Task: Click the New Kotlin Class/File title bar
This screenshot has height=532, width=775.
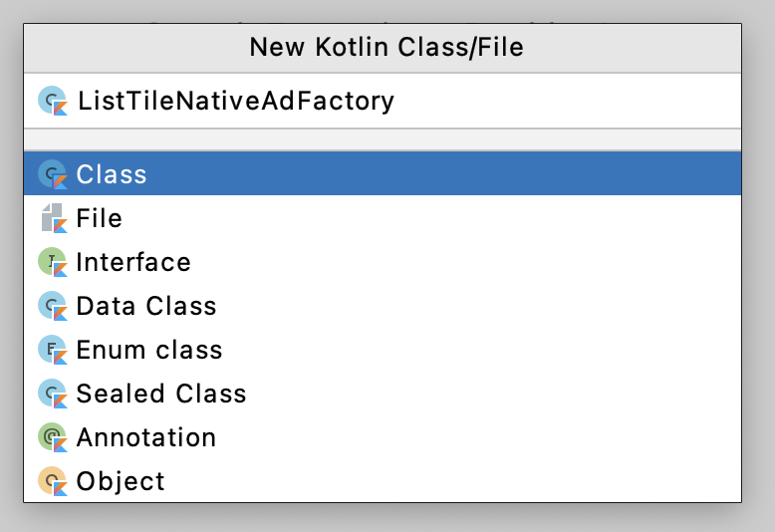Action: point(386,47)
